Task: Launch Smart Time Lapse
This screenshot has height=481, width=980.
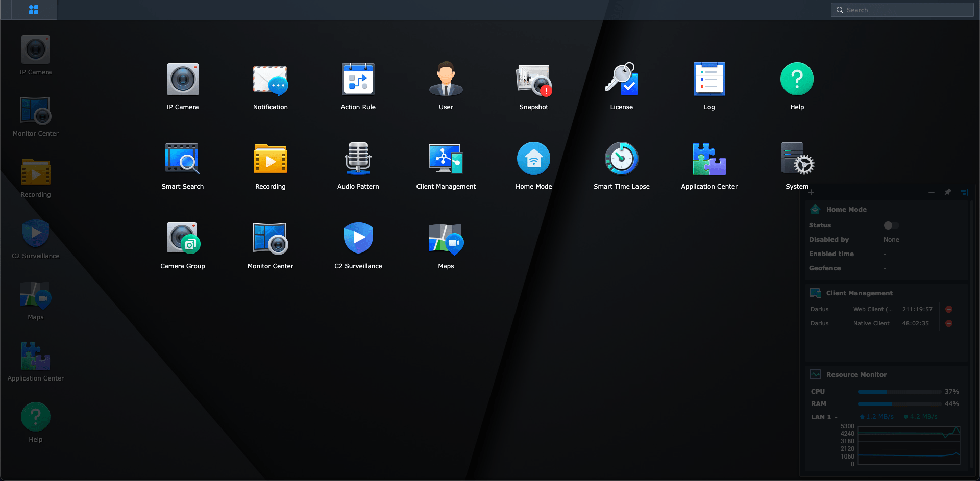Action: (x=621, y=159)
